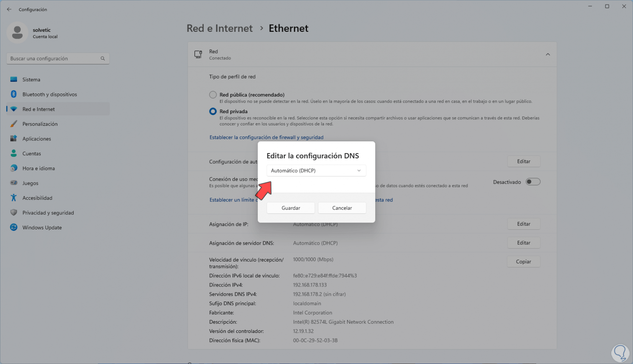Click the Buscar una configuración search field
633x364 pixels.
point(58,58)
